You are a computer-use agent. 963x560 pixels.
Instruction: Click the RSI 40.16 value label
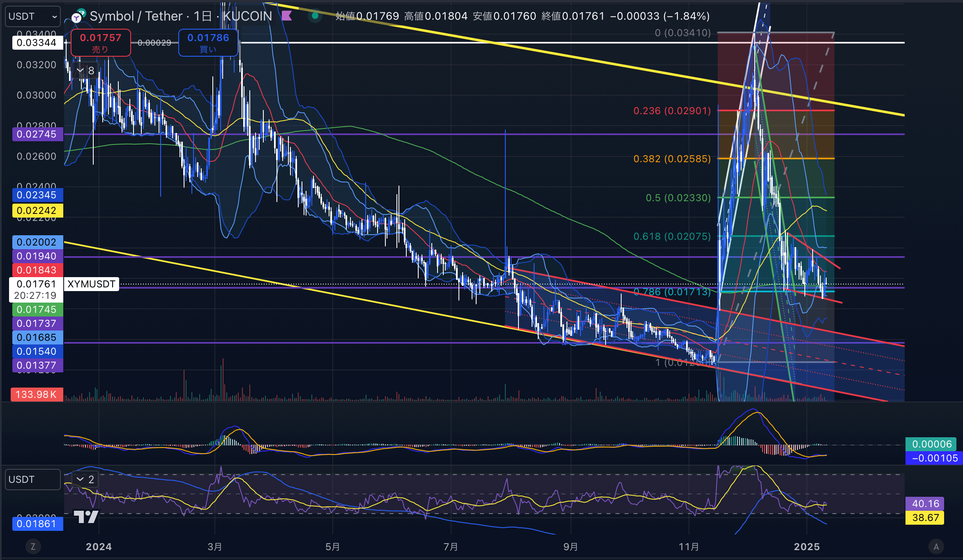[925, 504]
